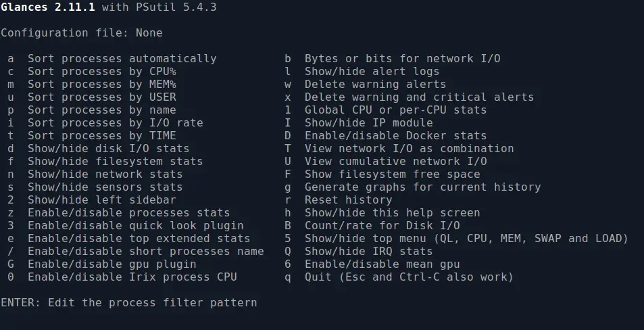Select 'Show/hide this help screen' line

click(392, 213)
